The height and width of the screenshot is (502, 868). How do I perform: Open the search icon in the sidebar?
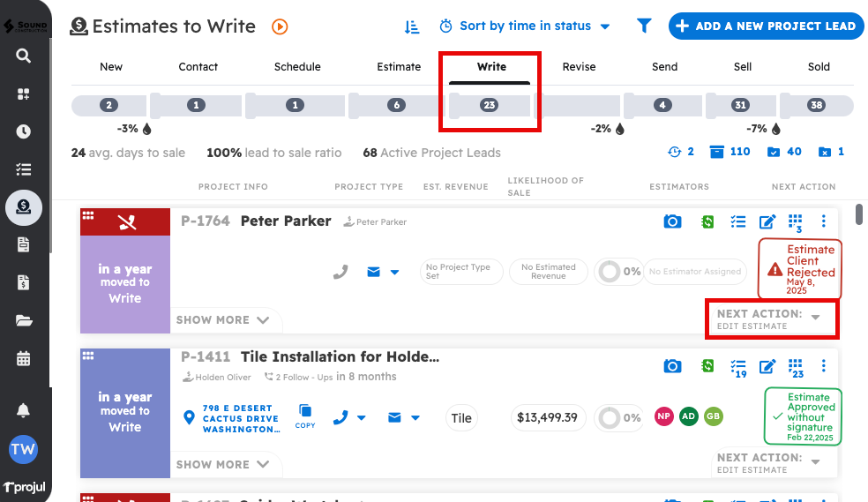click(x=24, y=56)
